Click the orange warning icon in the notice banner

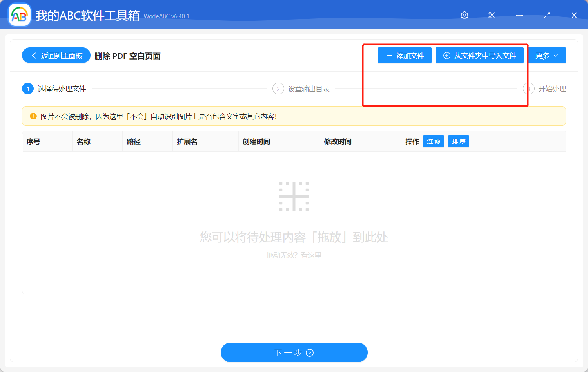(33, 116)
